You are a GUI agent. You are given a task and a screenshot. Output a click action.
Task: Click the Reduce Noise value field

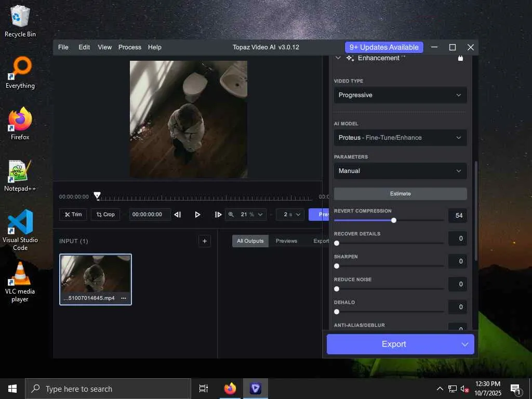tap(457, 284)
